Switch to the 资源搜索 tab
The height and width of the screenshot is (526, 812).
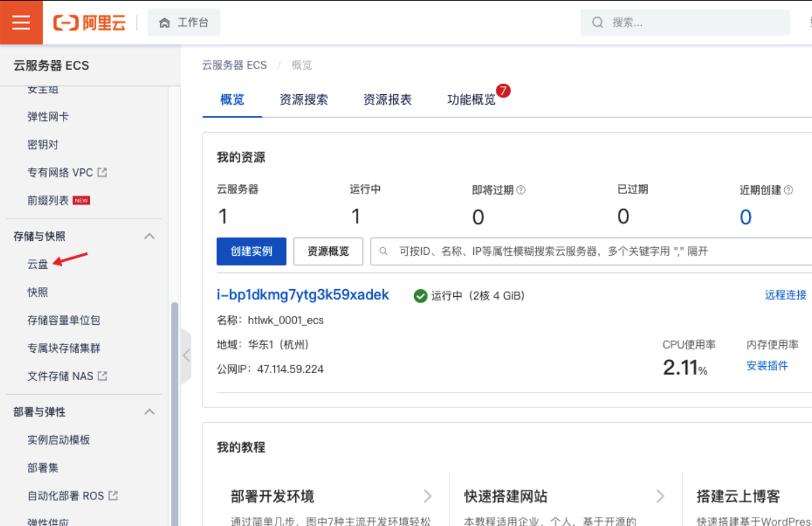tap(304, 99)
